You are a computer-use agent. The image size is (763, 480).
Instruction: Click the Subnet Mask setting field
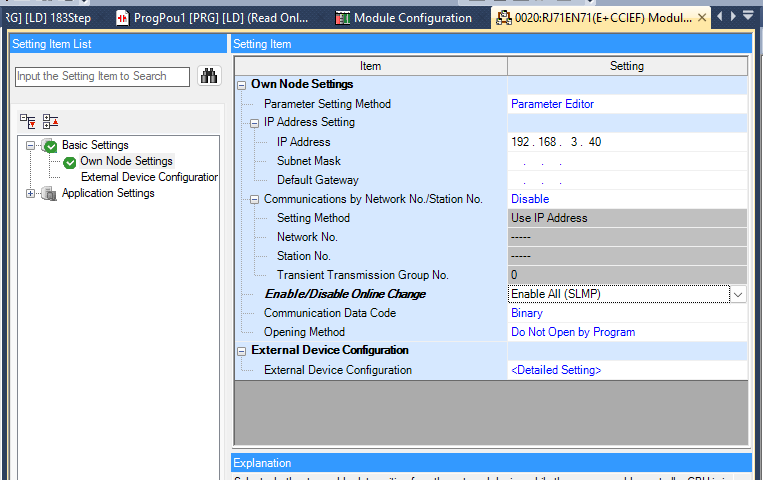coord(626,161)
